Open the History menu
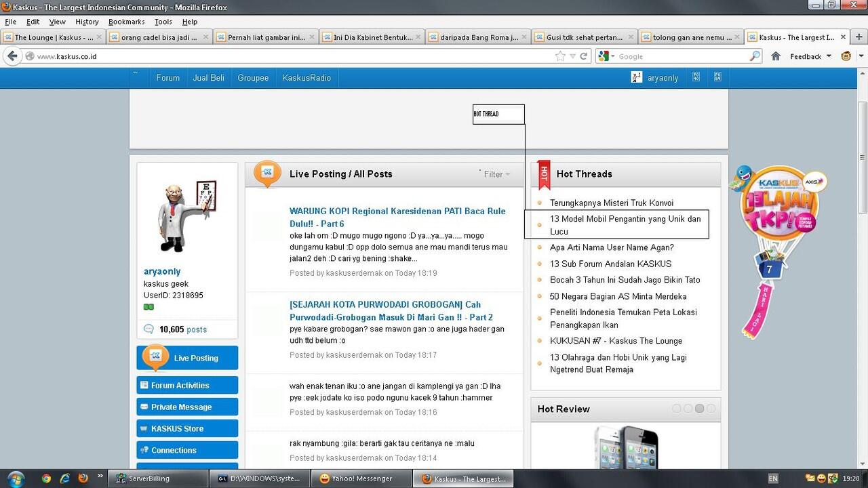The height and width of the screenshot is (488, 868). click(87, 22)
